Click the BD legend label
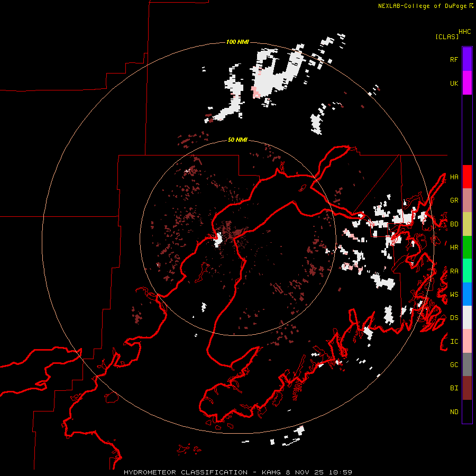 454,224
